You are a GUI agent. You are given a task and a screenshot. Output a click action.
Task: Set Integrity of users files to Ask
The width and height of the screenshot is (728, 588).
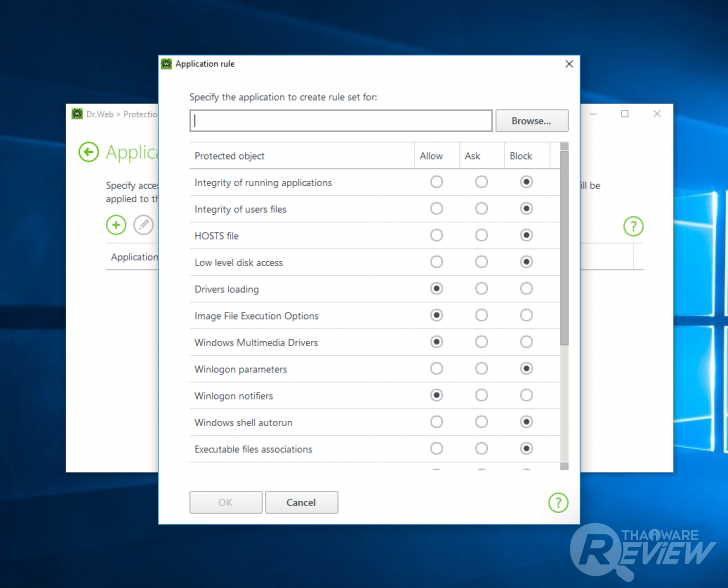(481, 209)
